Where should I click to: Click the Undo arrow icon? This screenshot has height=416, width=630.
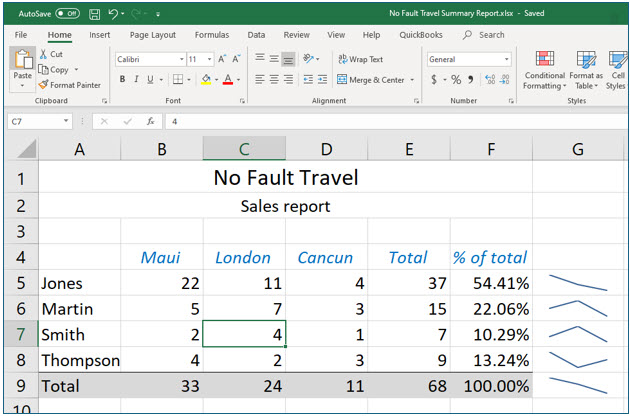[x=113, y=14]
